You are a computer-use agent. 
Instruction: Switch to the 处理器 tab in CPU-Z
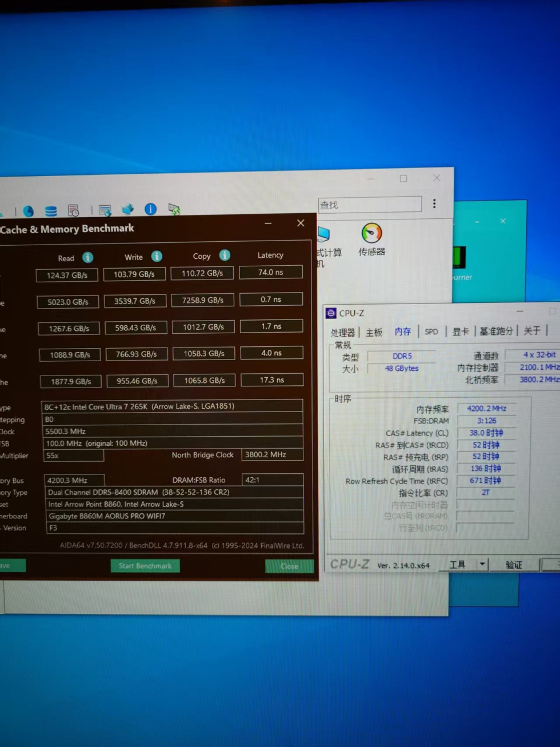coord(343,332)
